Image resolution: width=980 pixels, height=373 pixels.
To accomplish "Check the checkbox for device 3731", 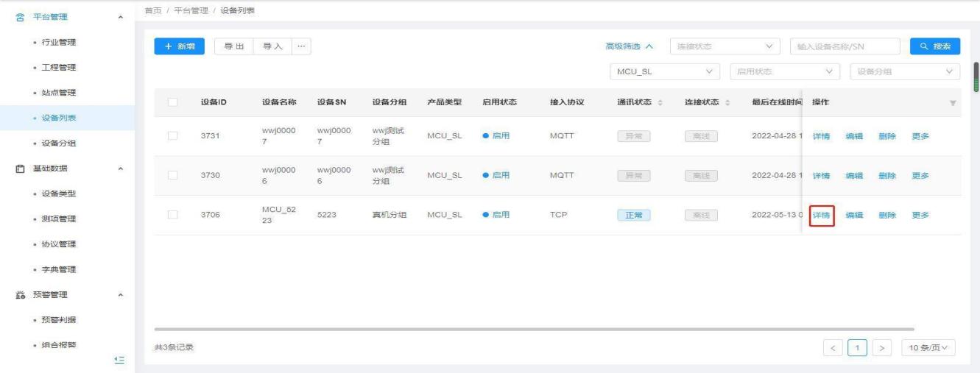I will [172, 136].
